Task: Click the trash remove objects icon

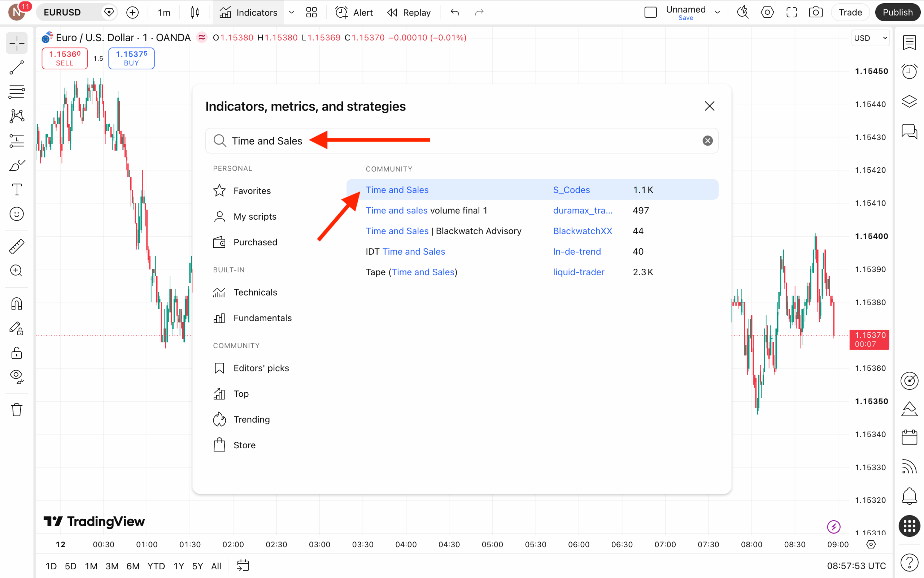Action: tap(16, 410)
